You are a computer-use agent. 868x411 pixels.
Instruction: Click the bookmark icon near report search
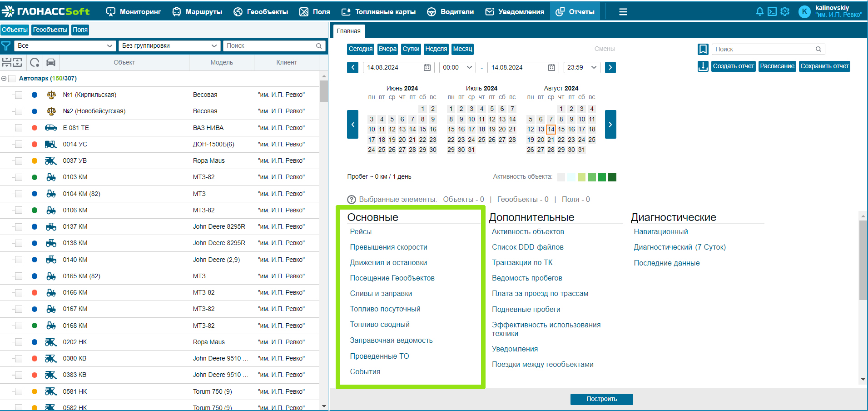pos(703,49)
